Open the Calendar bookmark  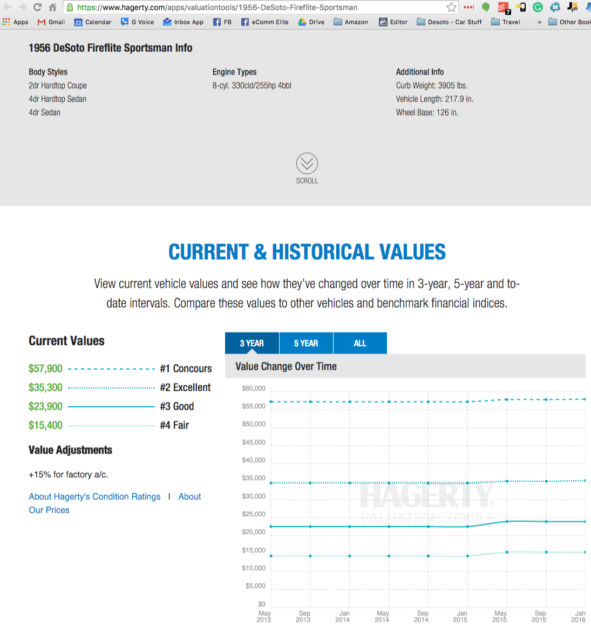(92, 22)
